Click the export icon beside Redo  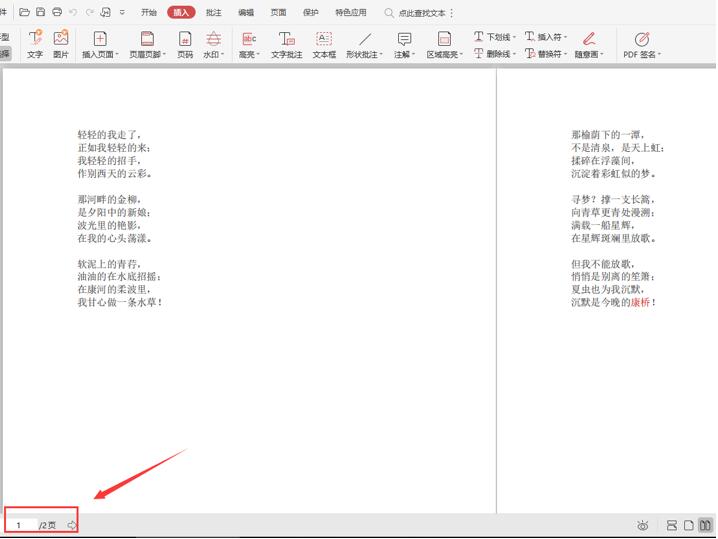(106, 12)
